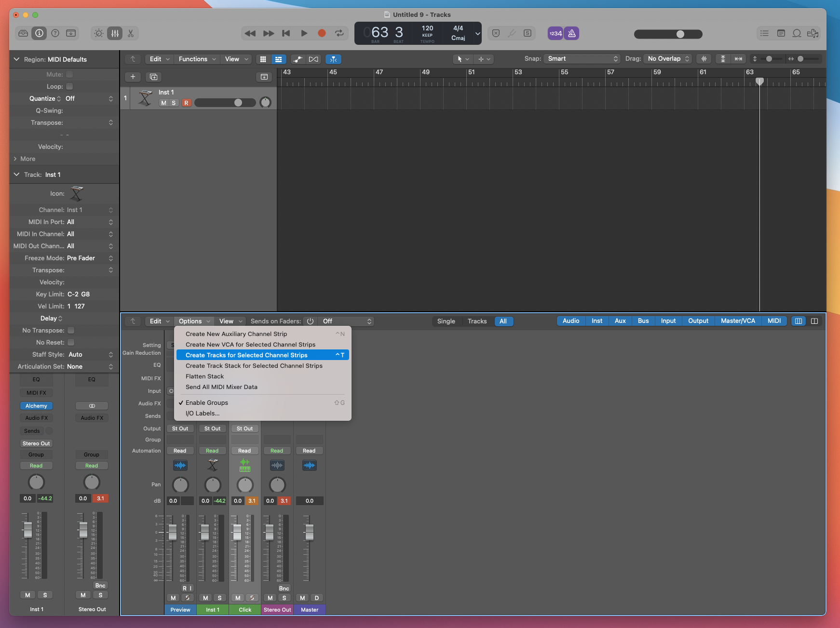Check the No Transpose checkbox
Image resolution: width=840 pixels, height=628 pixels.
point(71,330)
